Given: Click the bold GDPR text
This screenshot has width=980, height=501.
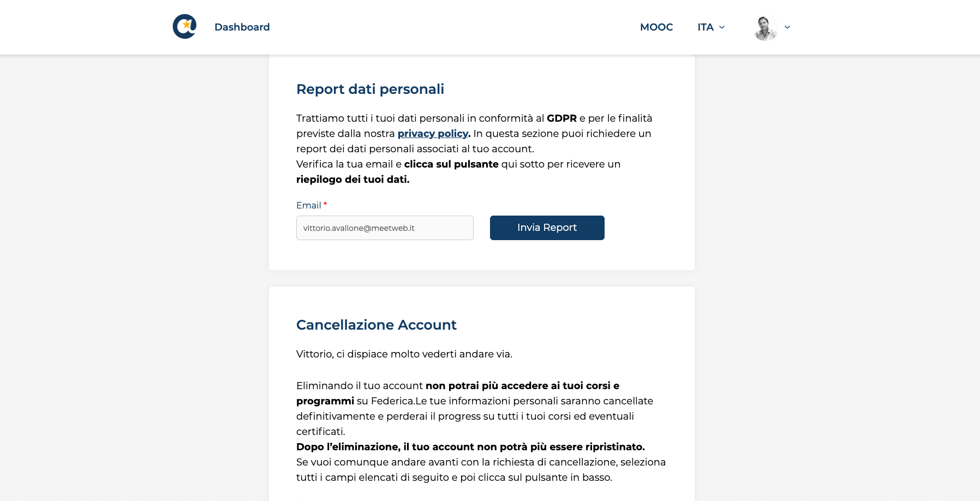Looking at the screenshot, I should pyautogui.click(x=561, y=118).
